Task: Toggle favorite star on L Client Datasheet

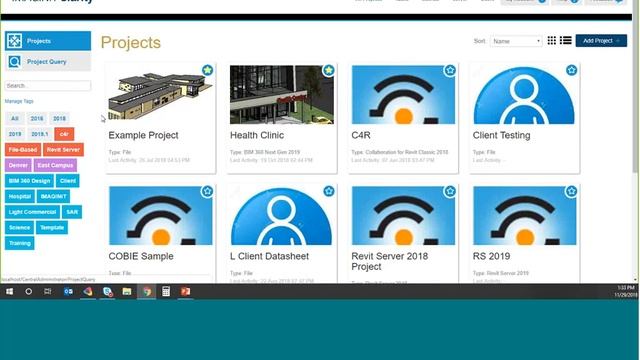Action: (329, 191)
